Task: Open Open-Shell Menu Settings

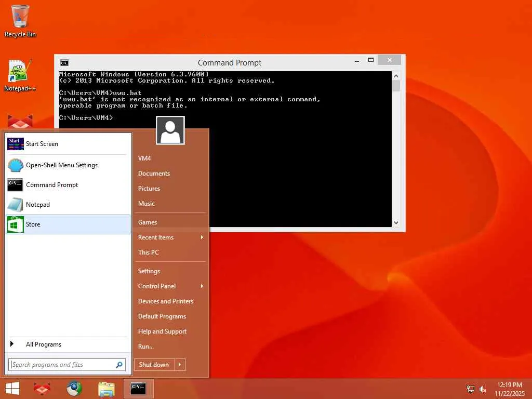Action: tap(68, 165)
